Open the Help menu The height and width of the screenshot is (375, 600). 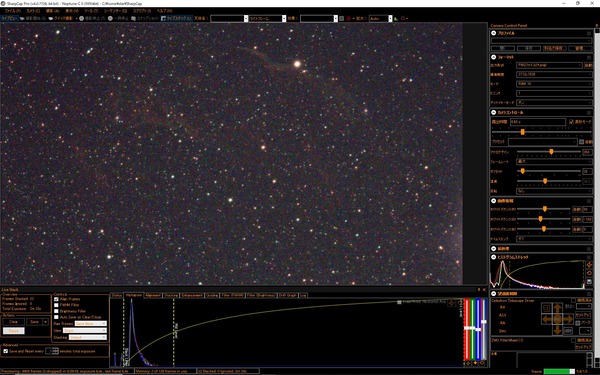[164, 11]
